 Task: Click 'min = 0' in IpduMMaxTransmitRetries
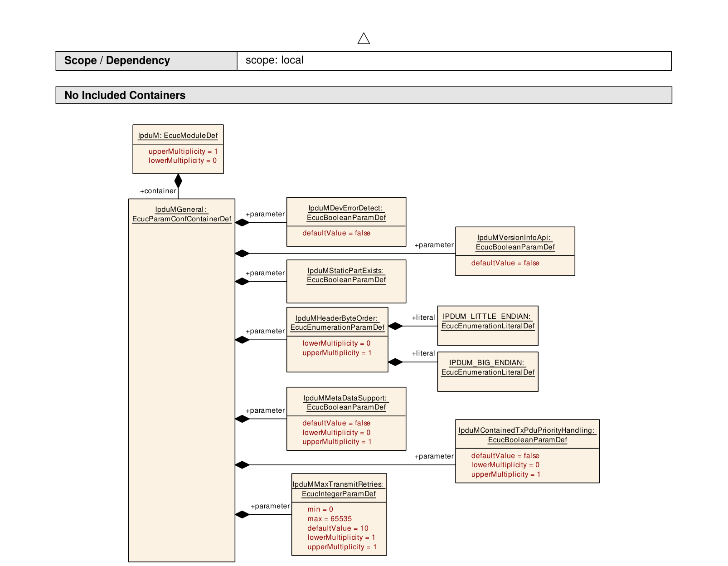tap(320, 509)
